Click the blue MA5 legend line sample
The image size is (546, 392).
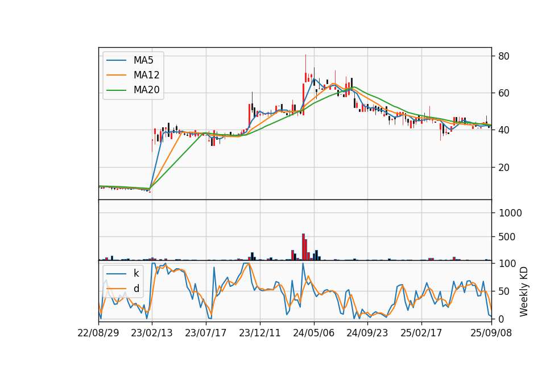point(116,60)
